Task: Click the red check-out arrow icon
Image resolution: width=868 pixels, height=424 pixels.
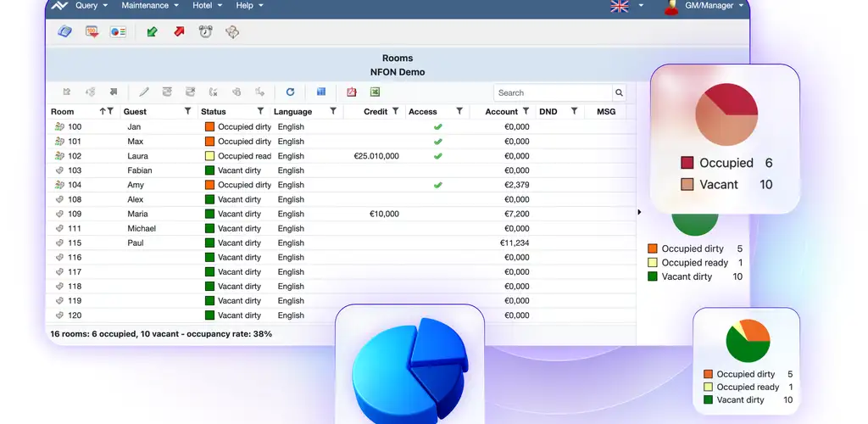Action: (x=179, y=32)
